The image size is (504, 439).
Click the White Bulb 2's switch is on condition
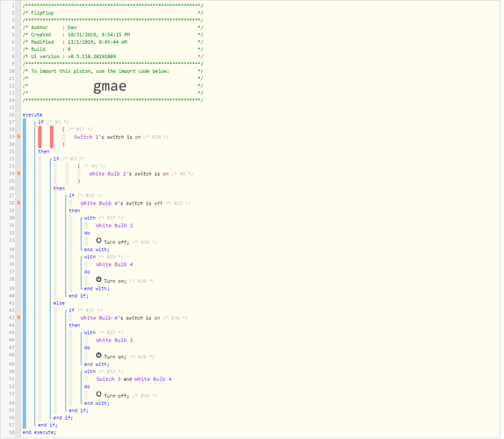(129, 174)
